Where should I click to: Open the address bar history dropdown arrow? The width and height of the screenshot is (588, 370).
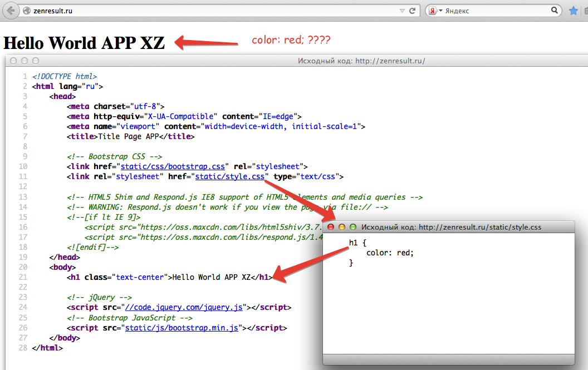pos(402,11)
